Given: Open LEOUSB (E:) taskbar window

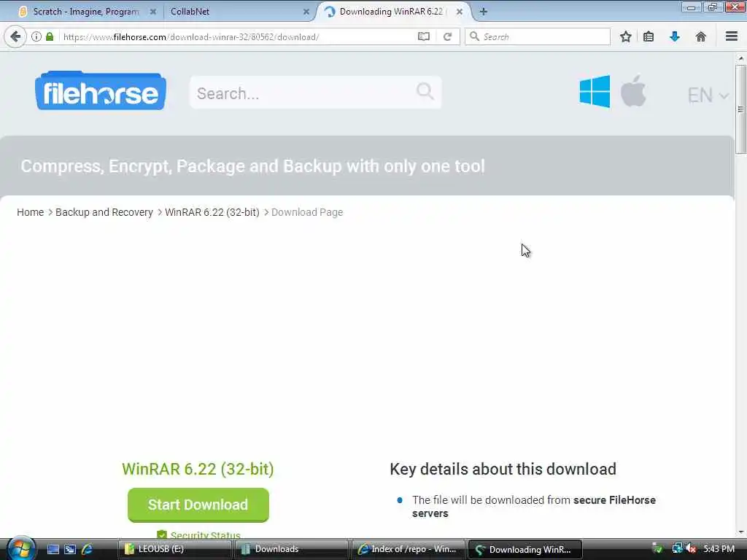Looking at the screenshot, I should coord(174,549).
